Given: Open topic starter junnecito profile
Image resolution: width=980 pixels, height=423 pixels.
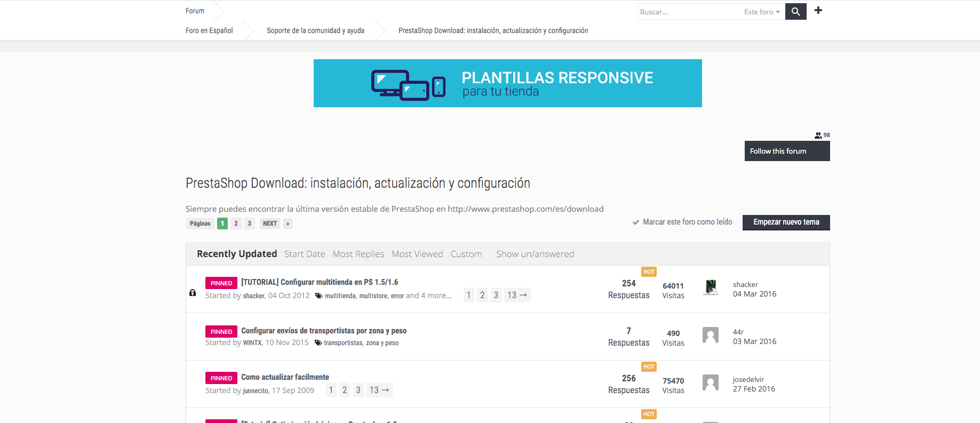Looking at the screenshot, I should 256,390.
